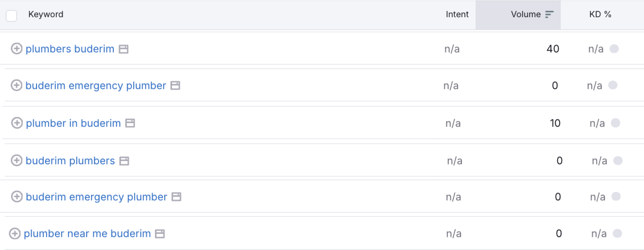Image resolution: width=644 pixels, height=250 pixels.
Task: Open the plumber in buderim link
Action: (x=73, y=123)
